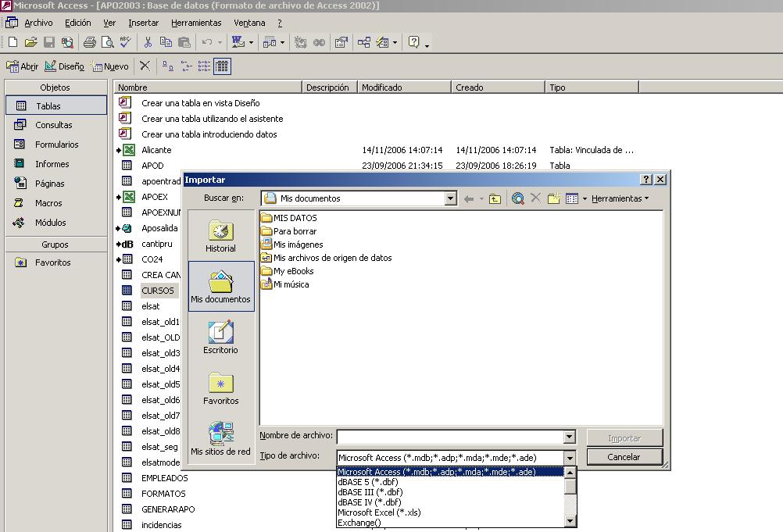Click the Diseño button

click(x=64, y=66)
